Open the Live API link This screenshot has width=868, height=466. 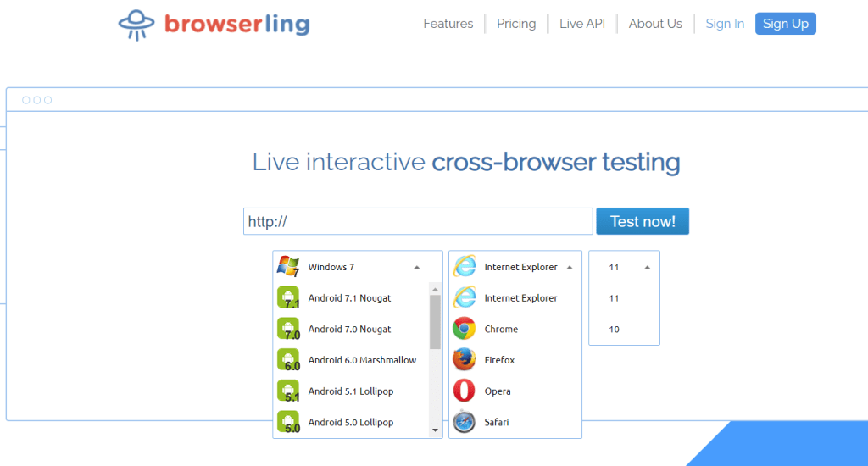pos(582,24)
